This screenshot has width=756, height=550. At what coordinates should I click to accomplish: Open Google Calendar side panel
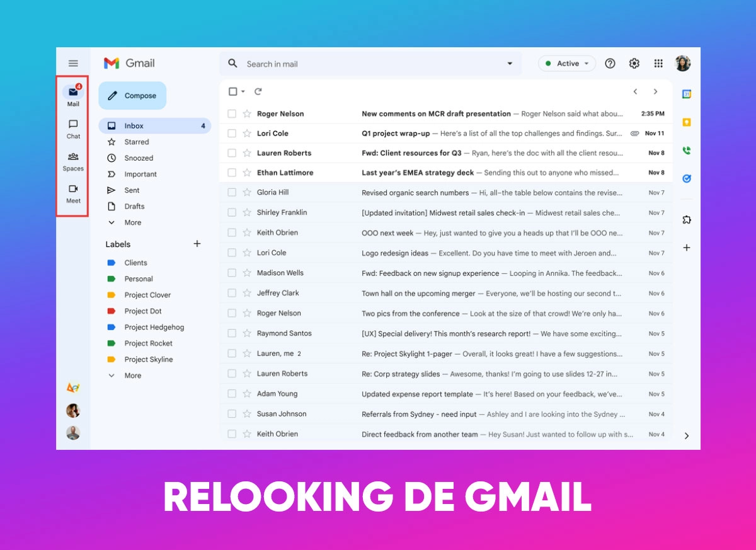(687, 94)
